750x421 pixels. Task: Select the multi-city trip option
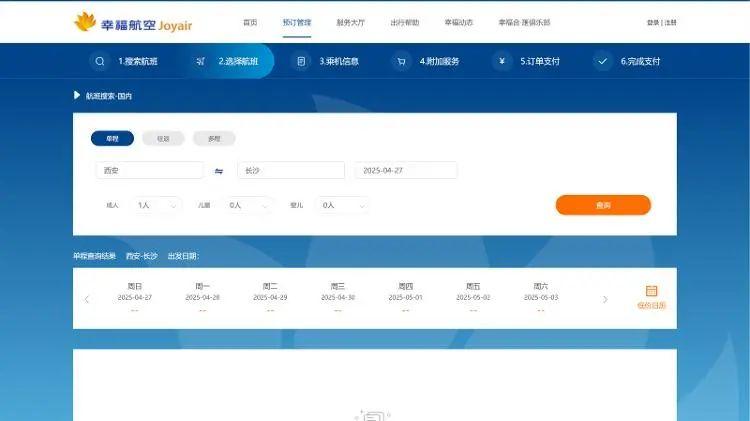214,138
